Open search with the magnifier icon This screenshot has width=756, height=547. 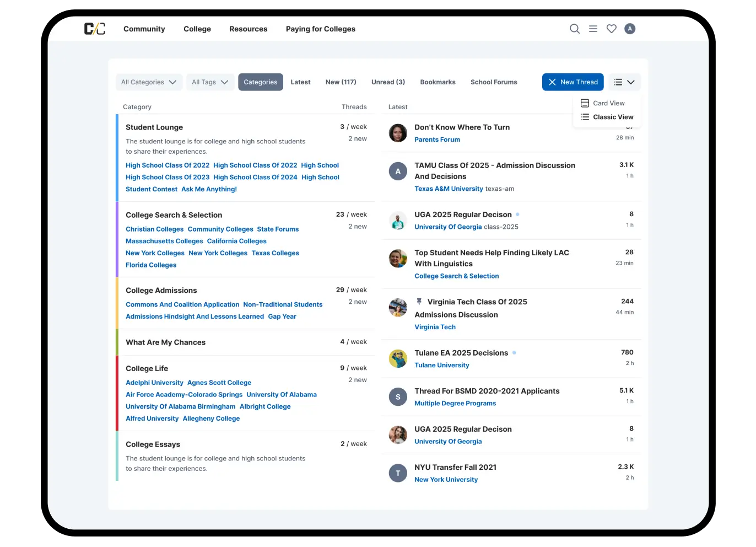(574, 29)
